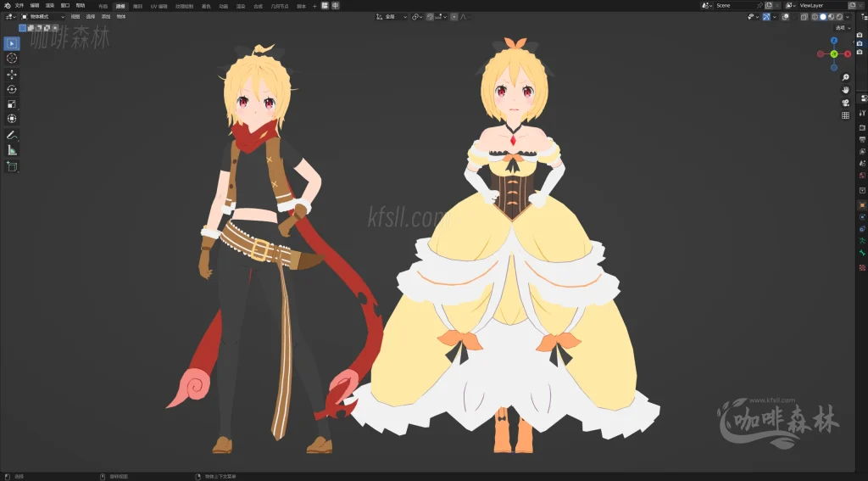Open the Output properties printer icon
The image size is (868, 481).
click(x=862, y=140)
